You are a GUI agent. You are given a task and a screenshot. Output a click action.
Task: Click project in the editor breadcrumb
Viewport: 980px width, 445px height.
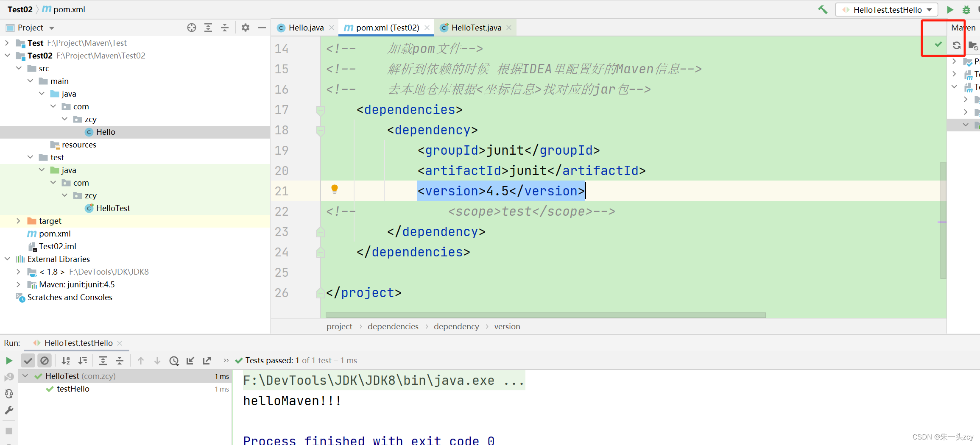(339, 326)
